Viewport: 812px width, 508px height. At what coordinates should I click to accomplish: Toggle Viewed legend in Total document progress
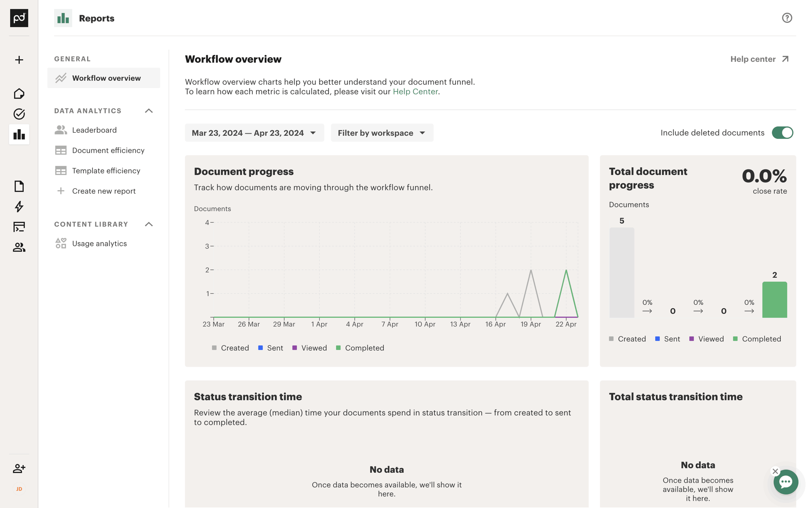(x=707, y=339)
